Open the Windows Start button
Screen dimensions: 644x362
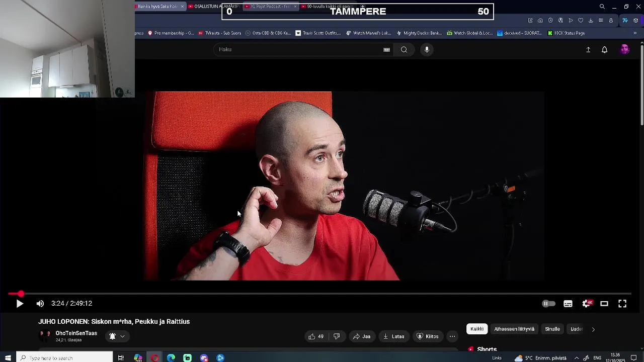[8, 358]
